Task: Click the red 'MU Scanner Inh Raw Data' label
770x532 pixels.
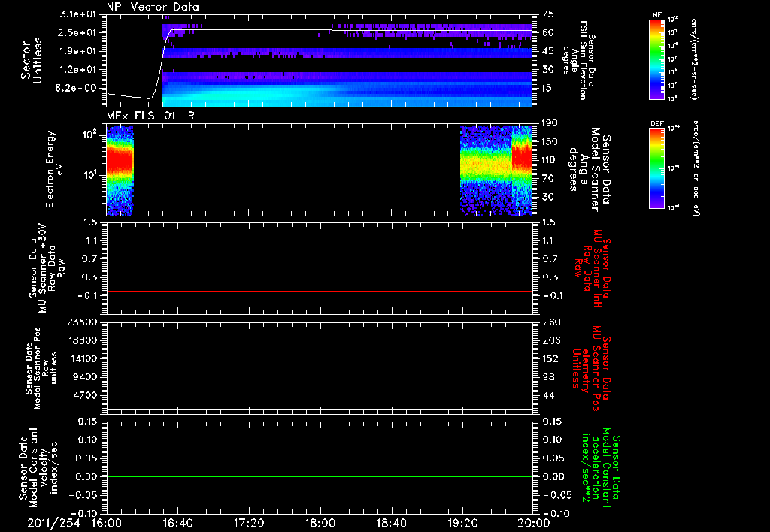Action: tap(591, 268)
